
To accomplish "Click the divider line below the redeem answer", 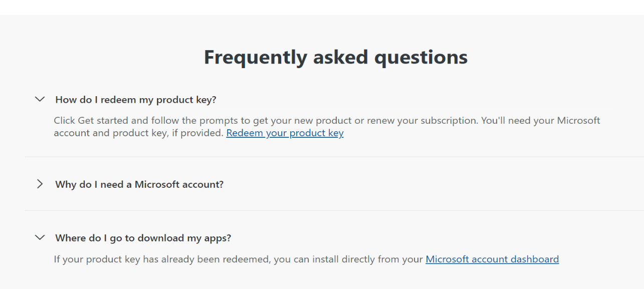I will tap(334, 157).
